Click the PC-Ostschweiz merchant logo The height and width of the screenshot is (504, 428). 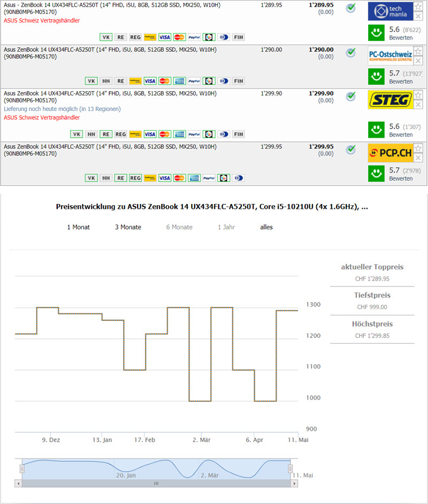[390, 56]
